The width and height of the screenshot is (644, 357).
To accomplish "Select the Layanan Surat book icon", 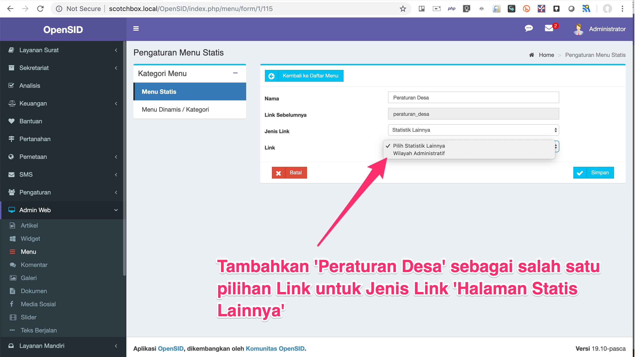I will pyautogui.click(x=11, y=50).
